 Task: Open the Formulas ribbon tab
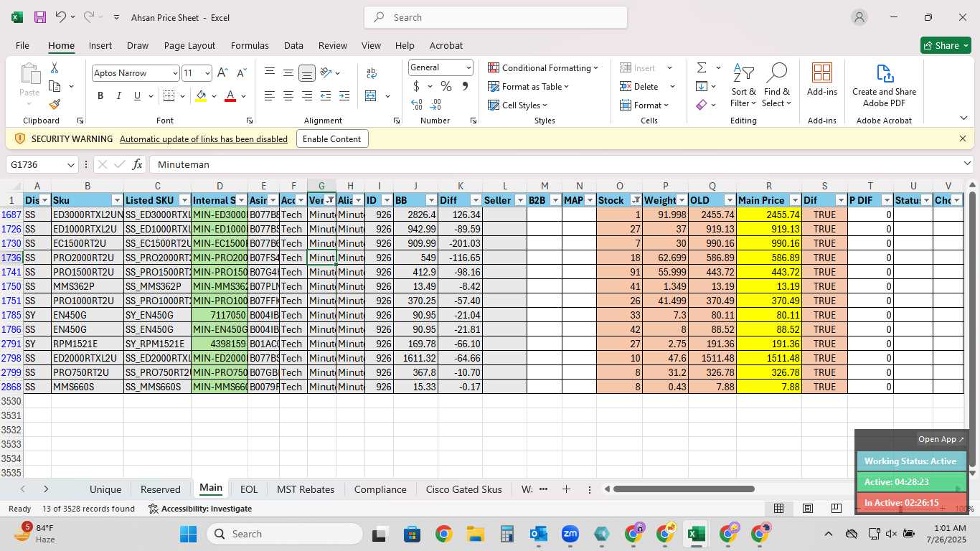tap(250, 45)
